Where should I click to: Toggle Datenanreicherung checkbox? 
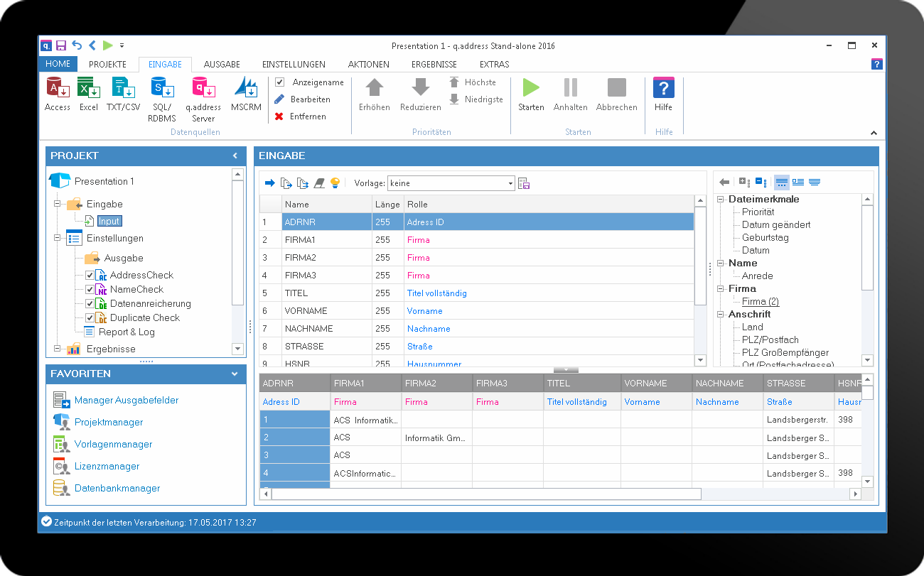pos(90,303)
